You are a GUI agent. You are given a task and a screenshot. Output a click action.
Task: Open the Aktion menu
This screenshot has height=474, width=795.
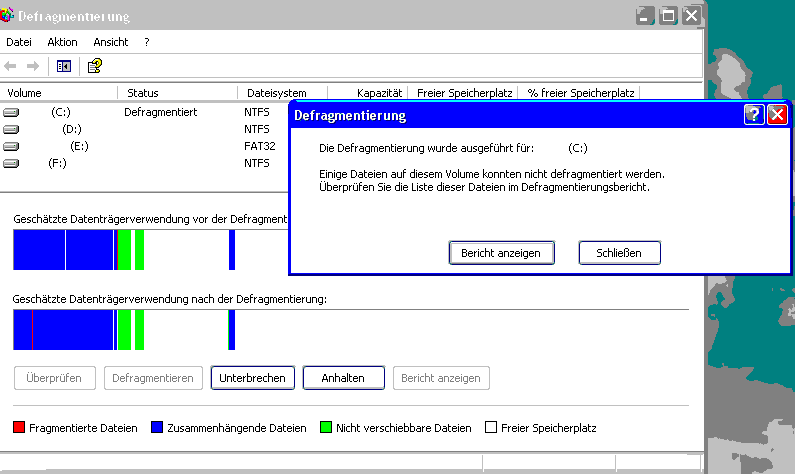point(62,42)
